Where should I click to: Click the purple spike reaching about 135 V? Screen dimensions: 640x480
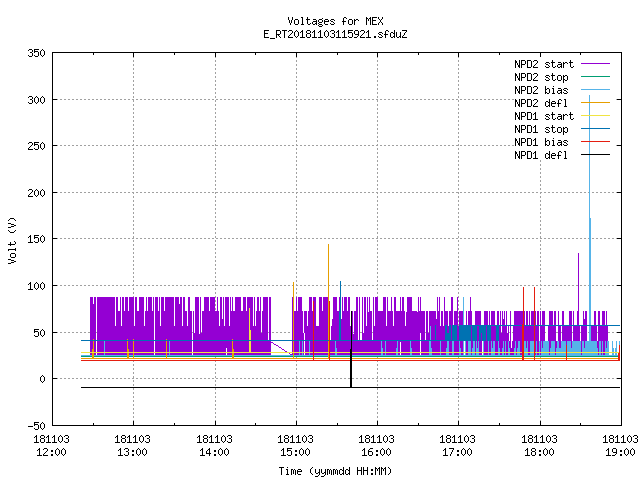tap(578, 282)
